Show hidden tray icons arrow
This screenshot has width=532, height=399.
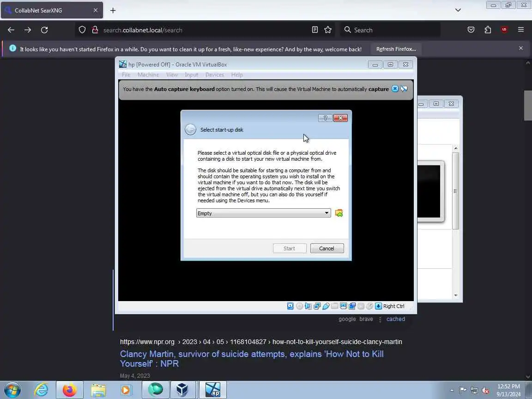tap(452, 390)
